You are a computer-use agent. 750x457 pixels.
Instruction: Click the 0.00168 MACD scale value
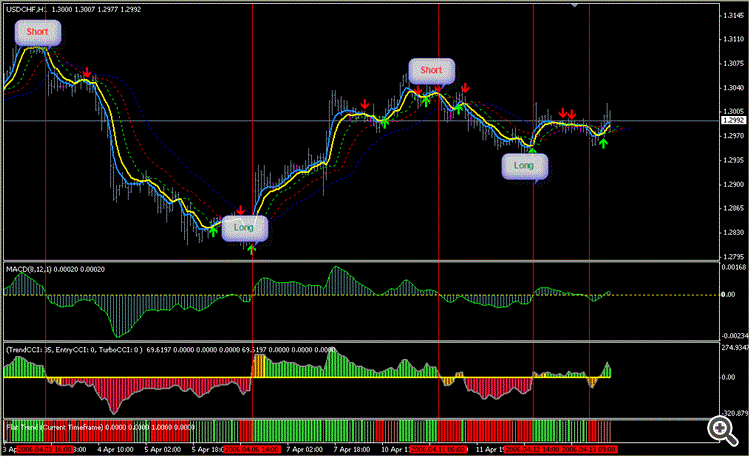tap(734, 267)
